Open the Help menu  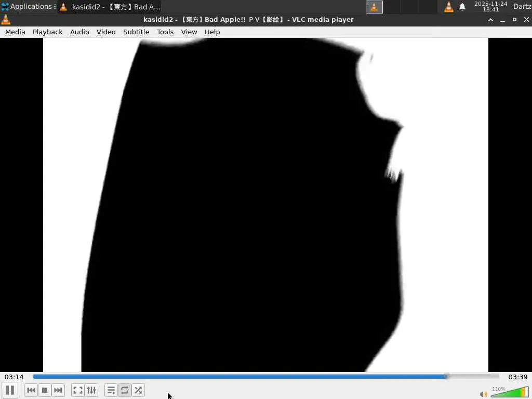(x=212, y=32)
